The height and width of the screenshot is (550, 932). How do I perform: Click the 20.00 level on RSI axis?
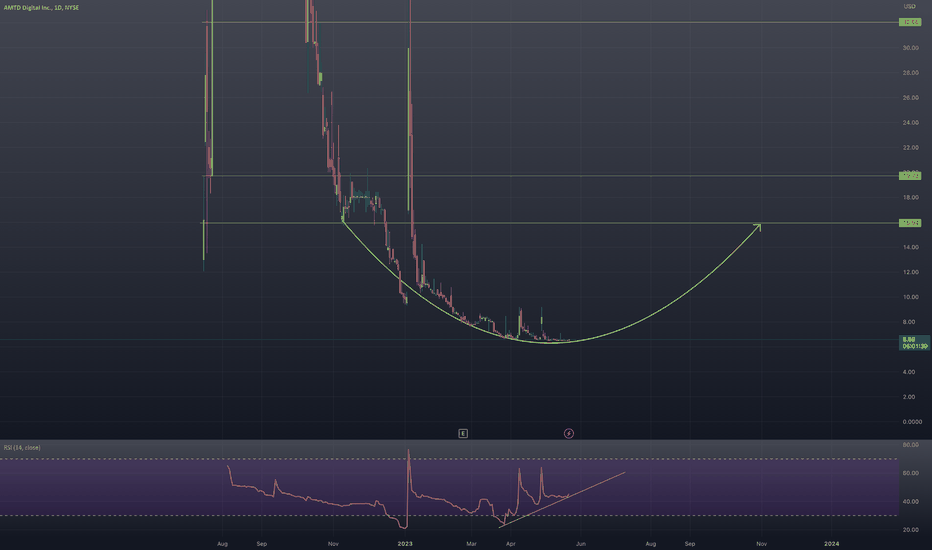(910, 530)
